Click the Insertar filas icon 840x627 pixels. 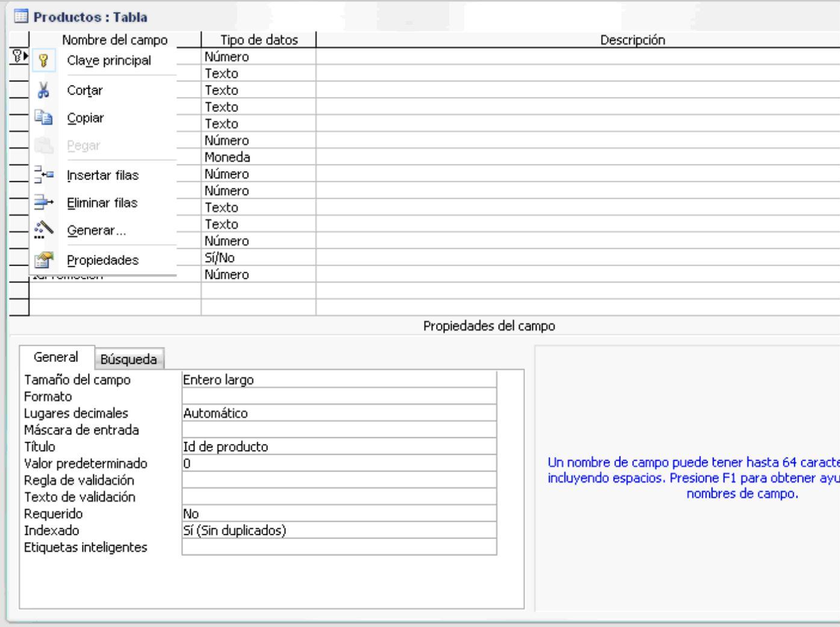point(42,174)
